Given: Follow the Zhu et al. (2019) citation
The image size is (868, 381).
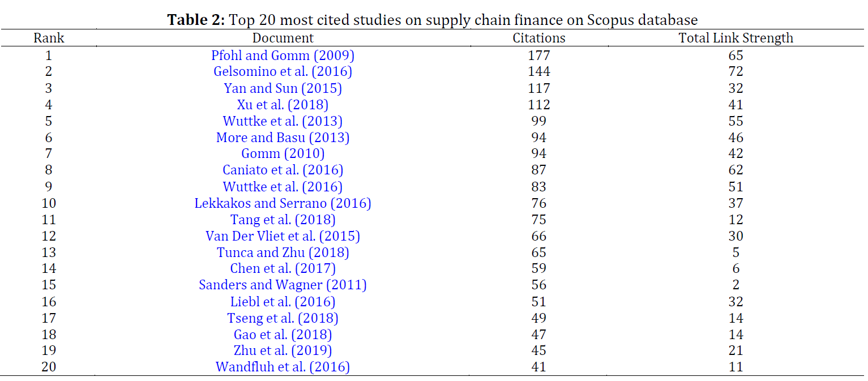Looking at the screenshot, I should pyautogui.click(x=283, y=350).
